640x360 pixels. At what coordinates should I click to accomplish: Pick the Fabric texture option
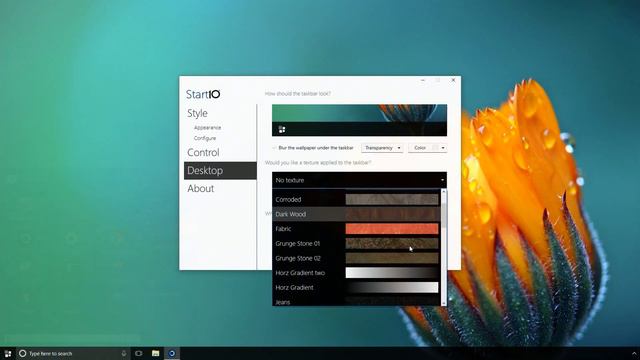tap(356, 229)
